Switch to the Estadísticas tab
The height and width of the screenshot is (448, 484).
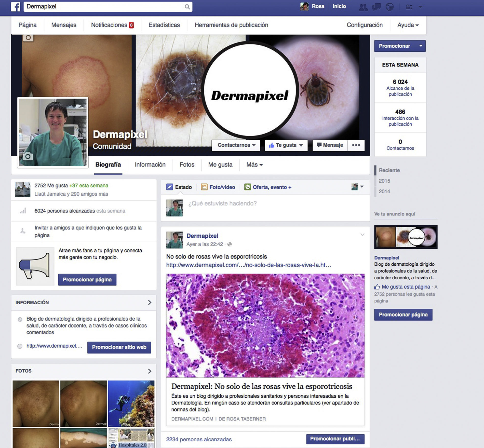click(x=164, y=25)
